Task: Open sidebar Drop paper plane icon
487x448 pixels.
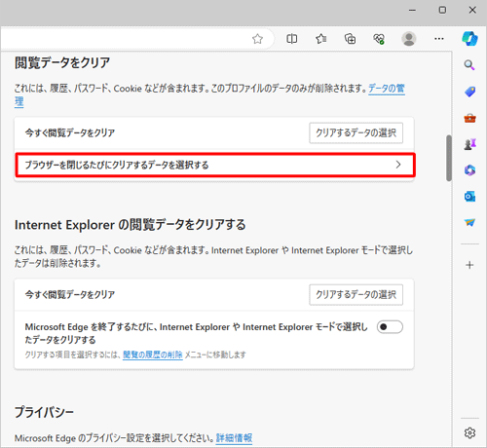Action: 469,222
